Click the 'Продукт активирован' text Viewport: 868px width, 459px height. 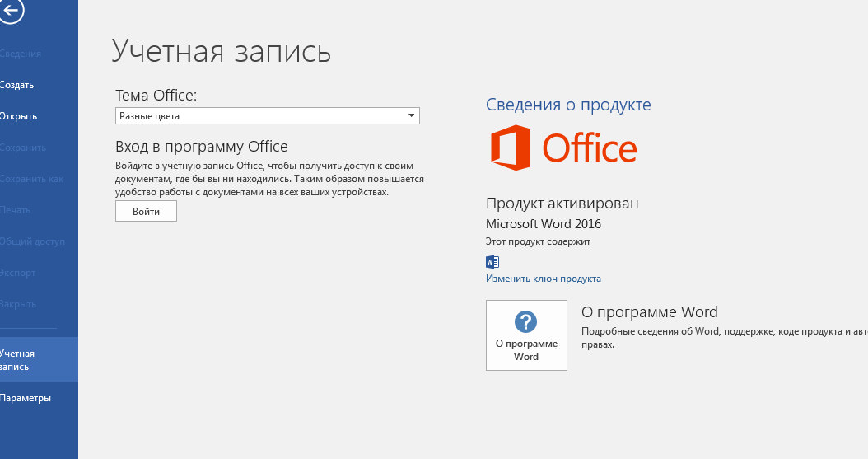(562, 204)
